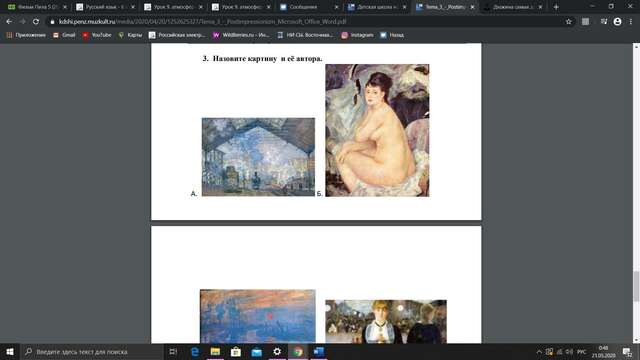This screenshot has height=360, width=640.
Task: Reload the page with the refresh icon
Action: (x=36, y=22)
